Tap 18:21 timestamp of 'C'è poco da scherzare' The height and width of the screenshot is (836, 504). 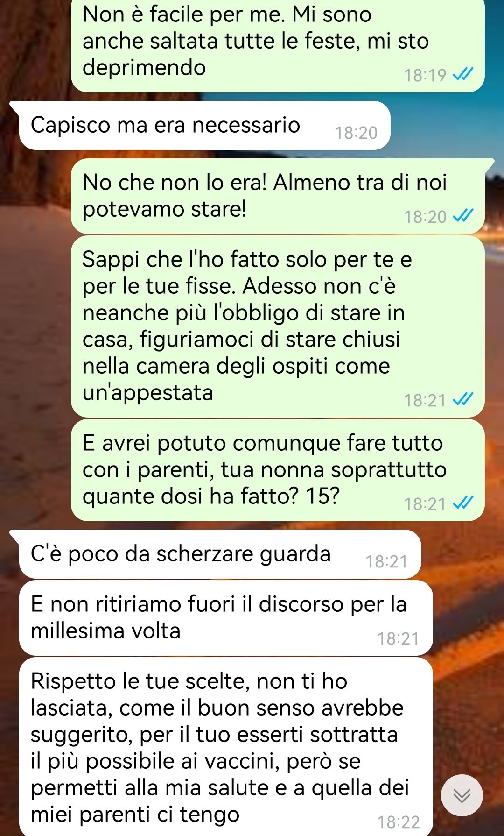(x=387, y=562)
